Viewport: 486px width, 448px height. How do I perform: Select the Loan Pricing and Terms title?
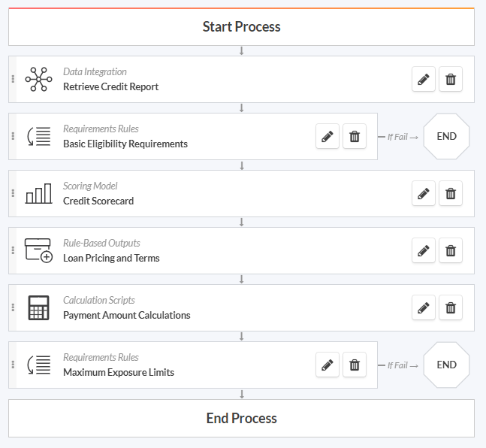point(111,258)
